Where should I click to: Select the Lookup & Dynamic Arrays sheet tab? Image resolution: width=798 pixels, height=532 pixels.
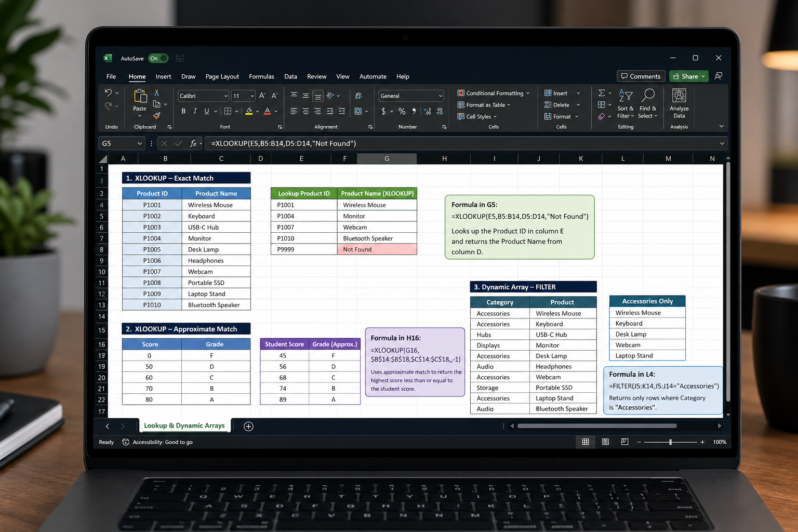[184, 425]
